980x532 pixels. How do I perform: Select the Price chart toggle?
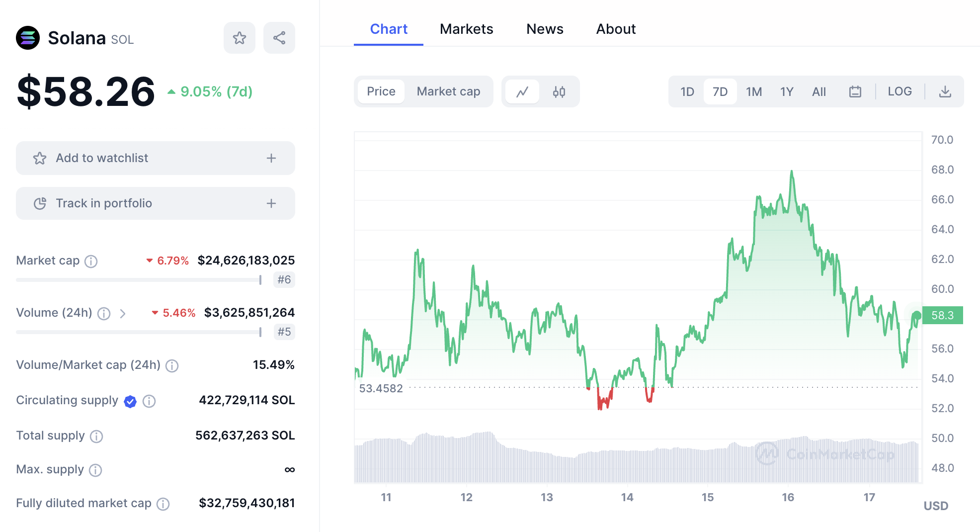click(381, 92)
